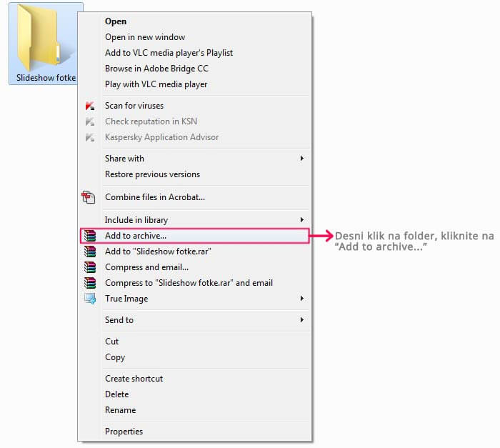The width and height of the screenshot is (500, 448).
Task: Expand the Share with submenu arrow
Action: click(x=302, y=159)
